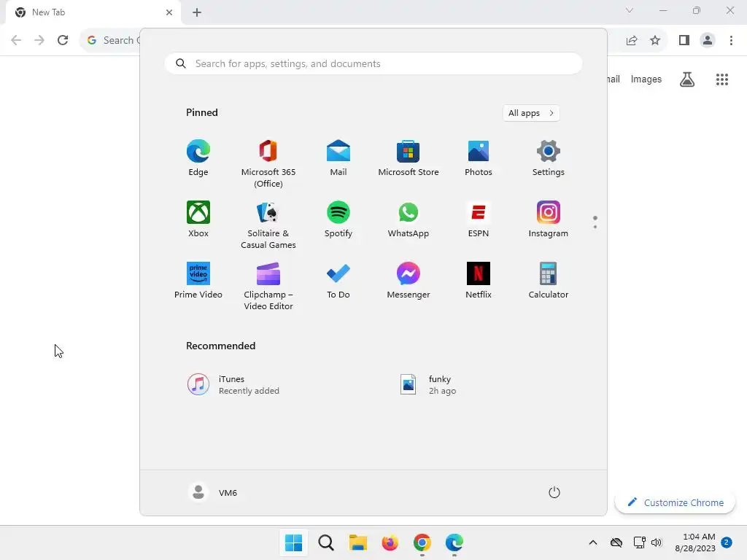Show hidden system tray icons

592,542
